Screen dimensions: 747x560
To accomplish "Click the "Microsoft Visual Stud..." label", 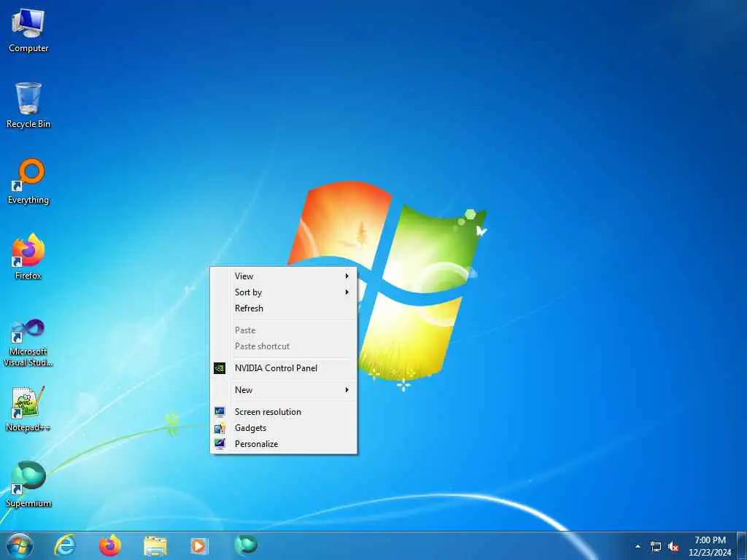I will click(x=28, y=357).
